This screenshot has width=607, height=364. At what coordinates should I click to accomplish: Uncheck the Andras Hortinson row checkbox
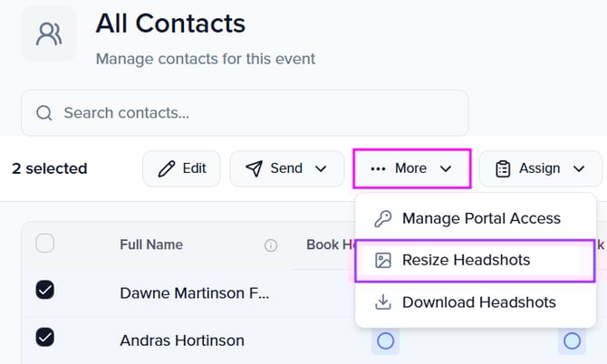pos(44,337)
